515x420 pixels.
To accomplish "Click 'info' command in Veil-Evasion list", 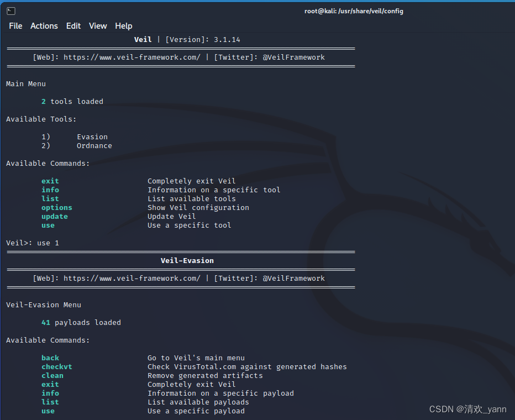I will (50, 393).
